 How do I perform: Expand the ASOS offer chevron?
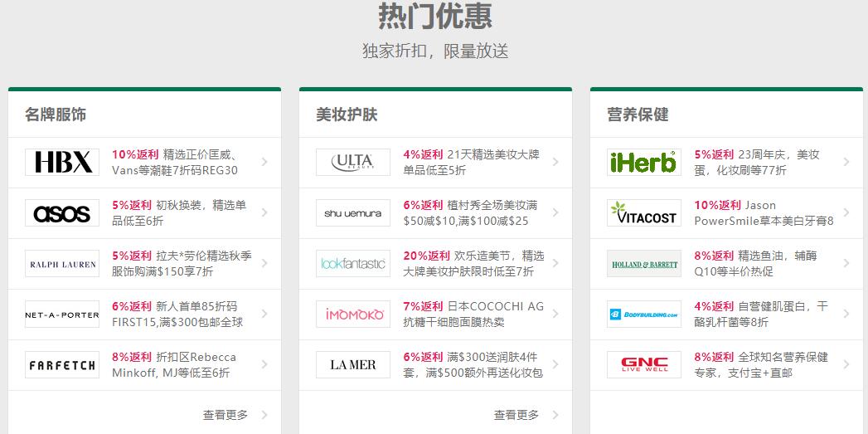point(264,212)
